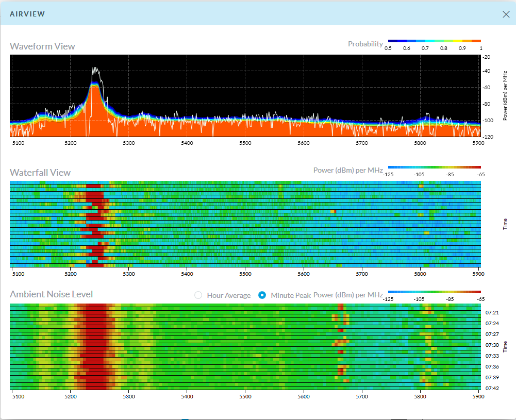
Task: Click the 5500 frequency label under Waveform View
Action: point(245,143)
